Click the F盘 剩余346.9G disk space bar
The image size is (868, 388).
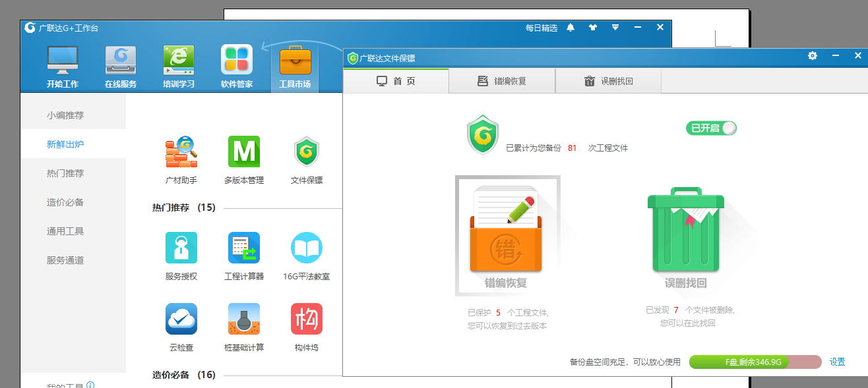point(755,362)
